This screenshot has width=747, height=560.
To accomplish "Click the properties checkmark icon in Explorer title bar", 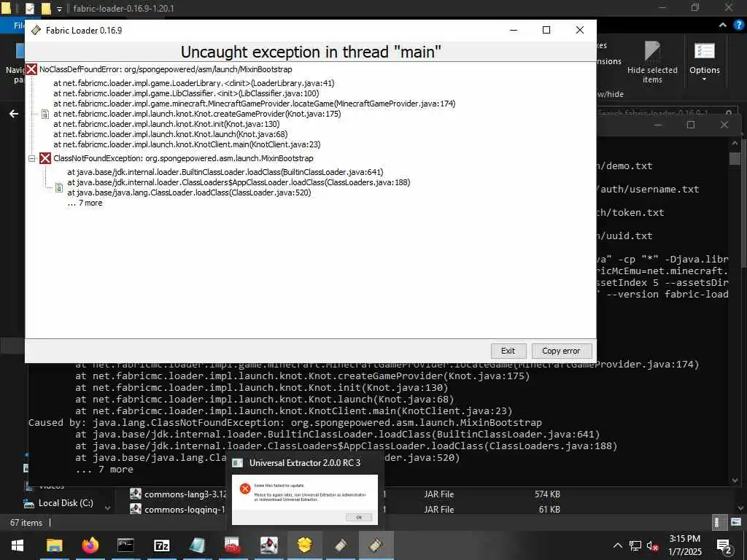I will point(29,8).
